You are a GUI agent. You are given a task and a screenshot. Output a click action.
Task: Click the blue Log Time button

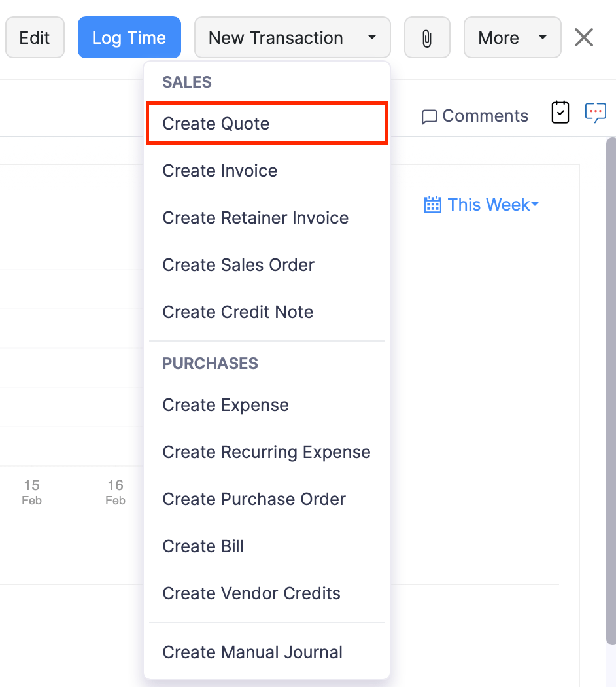point(129,38)
